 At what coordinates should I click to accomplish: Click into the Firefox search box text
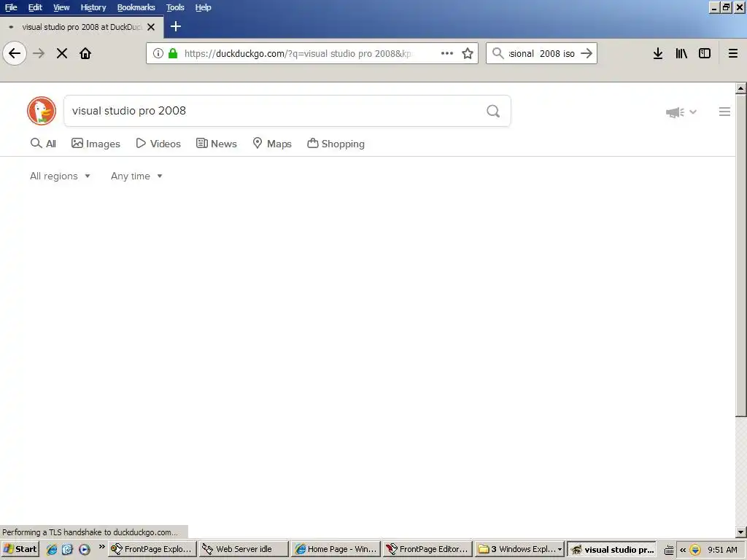[542, 53]
